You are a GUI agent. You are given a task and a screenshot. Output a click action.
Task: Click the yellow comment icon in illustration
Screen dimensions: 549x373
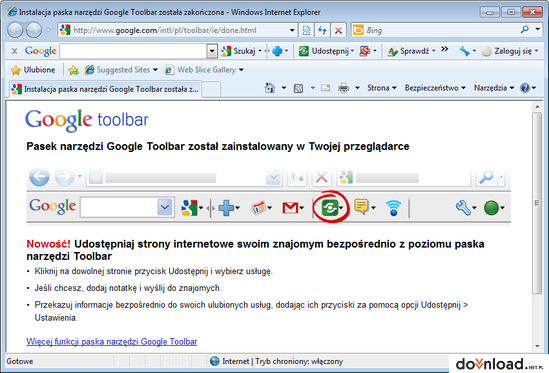[361, 207]
